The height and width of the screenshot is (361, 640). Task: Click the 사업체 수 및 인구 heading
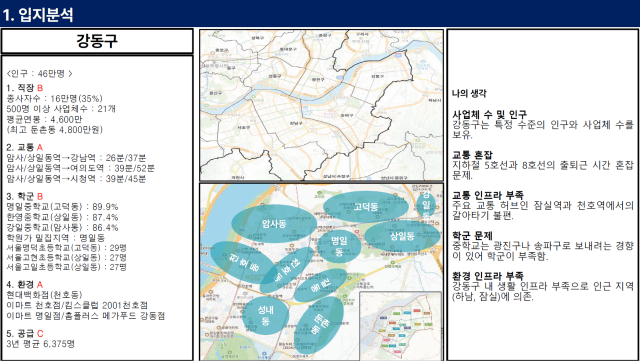(x=489, y=114)
